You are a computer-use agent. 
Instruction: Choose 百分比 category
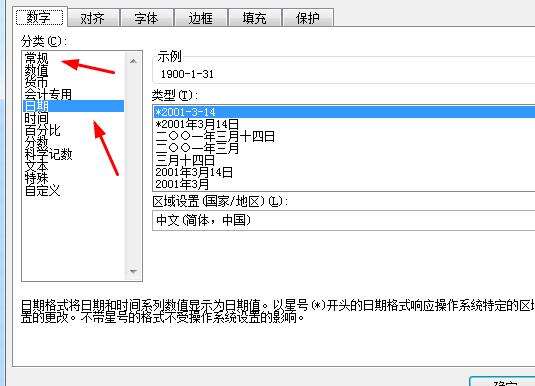point(73,130)
